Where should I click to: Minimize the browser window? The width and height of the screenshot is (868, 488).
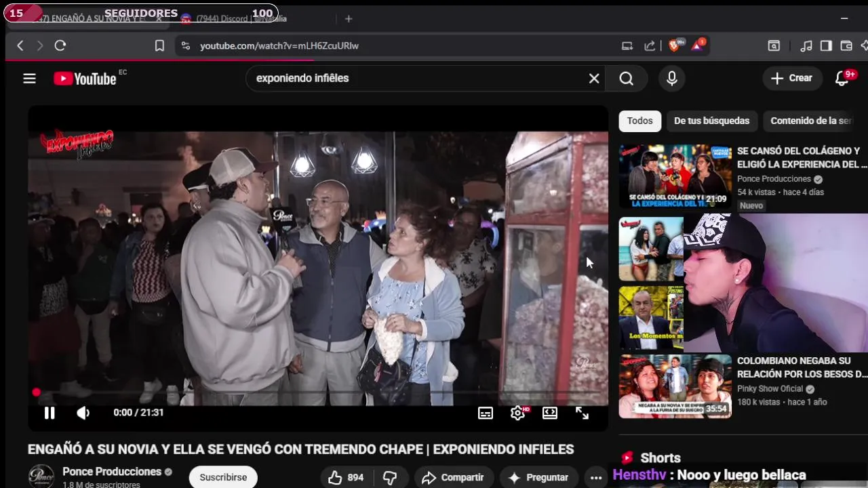click(844, 19)
